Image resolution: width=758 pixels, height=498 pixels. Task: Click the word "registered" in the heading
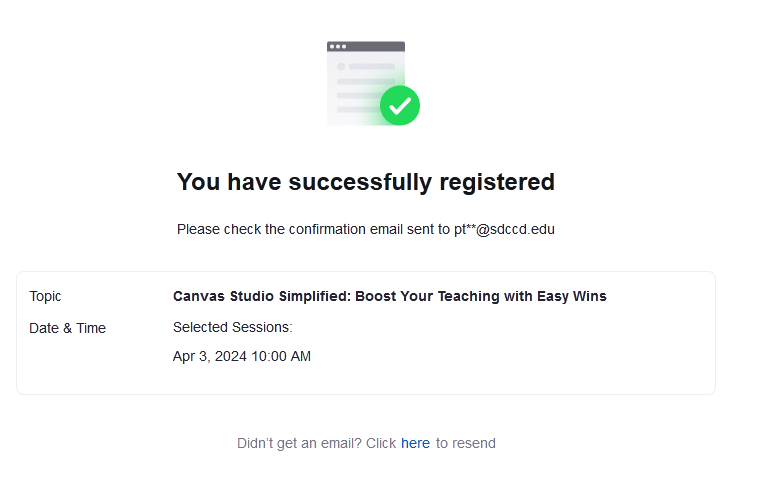coord(496,182)
